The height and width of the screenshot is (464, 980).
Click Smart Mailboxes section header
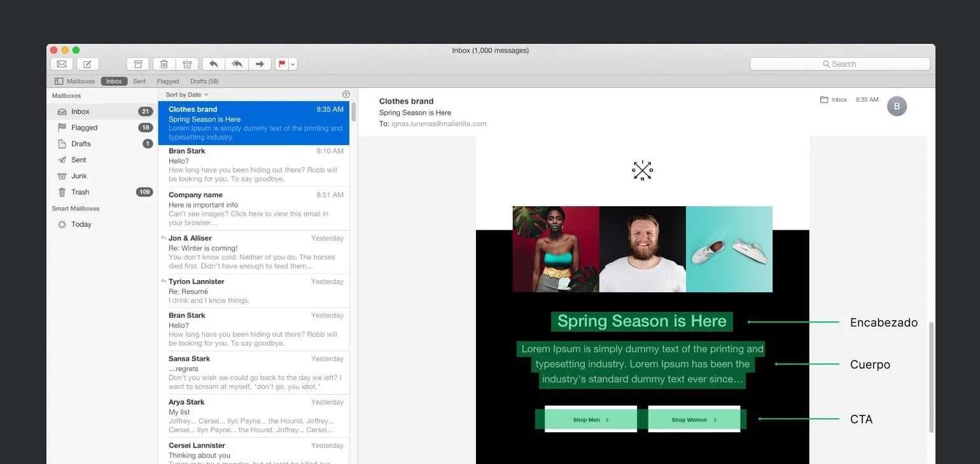[76, 209]
